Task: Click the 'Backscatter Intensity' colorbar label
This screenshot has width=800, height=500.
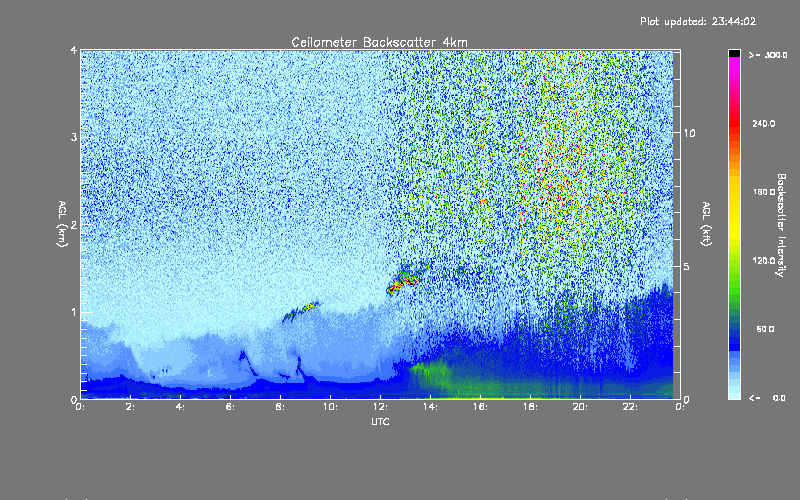Action: [781, 225]
